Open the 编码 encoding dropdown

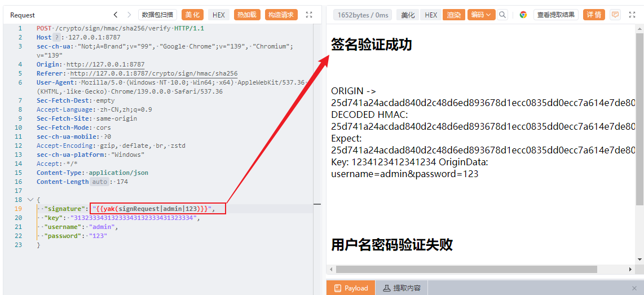482,15
